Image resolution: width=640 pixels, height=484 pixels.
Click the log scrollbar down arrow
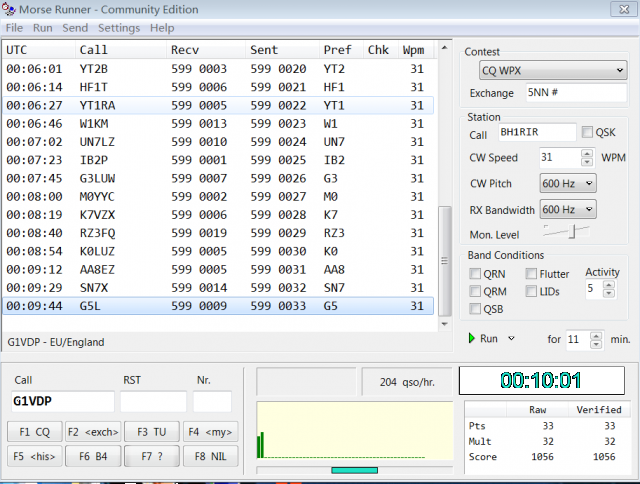(x=444, y=324)
